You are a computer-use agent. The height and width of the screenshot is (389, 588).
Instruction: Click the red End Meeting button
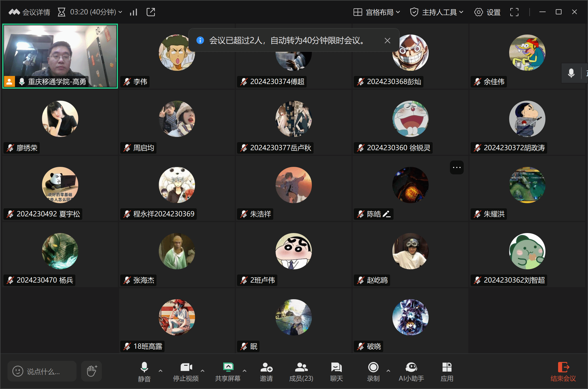click(563, 371)
